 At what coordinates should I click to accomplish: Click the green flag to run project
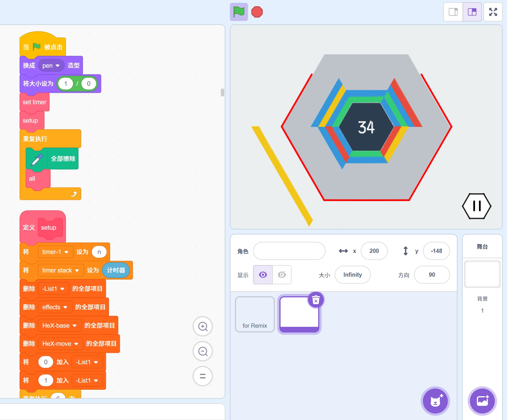click(x=239, y=12)
